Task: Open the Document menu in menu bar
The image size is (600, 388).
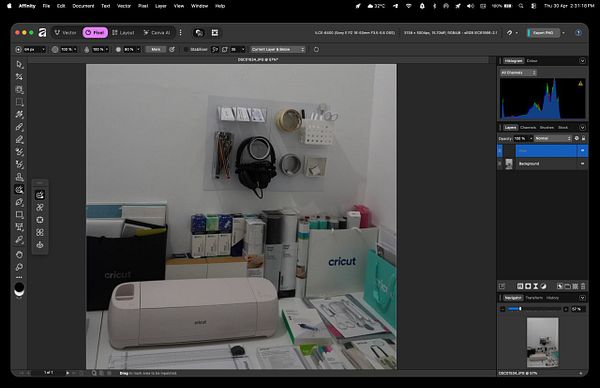Action: (x=83, y=6)
